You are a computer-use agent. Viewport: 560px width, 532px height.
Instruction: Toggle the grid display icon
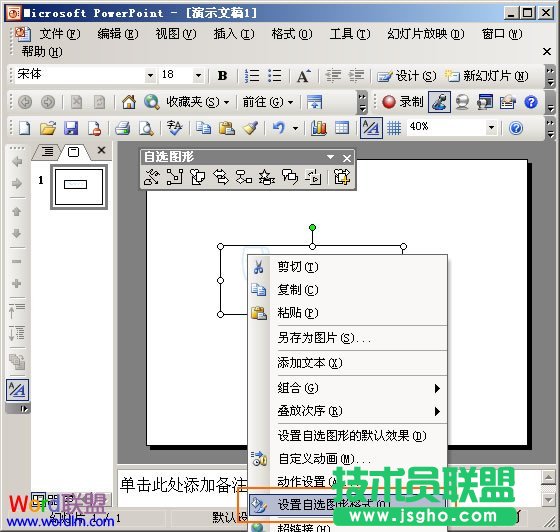click(394, 128)
